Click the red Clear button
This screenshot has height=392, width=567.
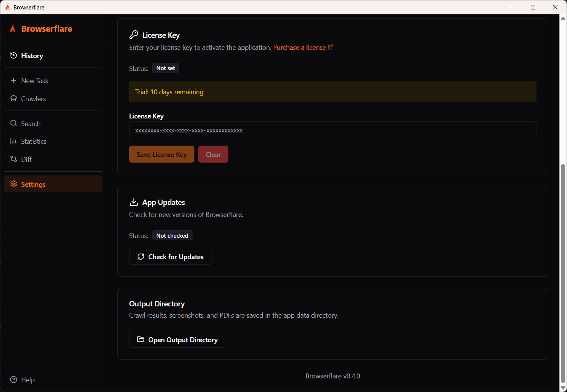click(x=213, y=154)
